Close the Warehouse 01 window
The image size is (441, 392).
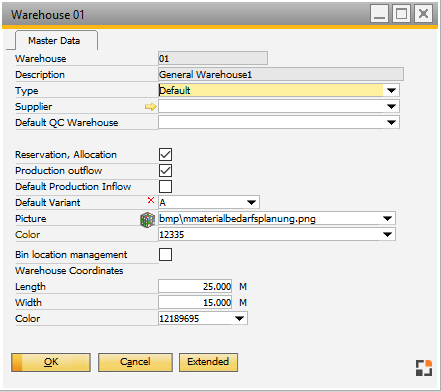[x=423, y=14]
